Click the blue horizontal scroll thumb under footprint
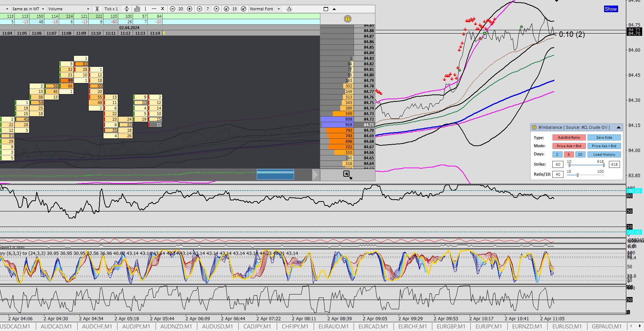This screenshot has width=644, height=331. coord(275,175)
